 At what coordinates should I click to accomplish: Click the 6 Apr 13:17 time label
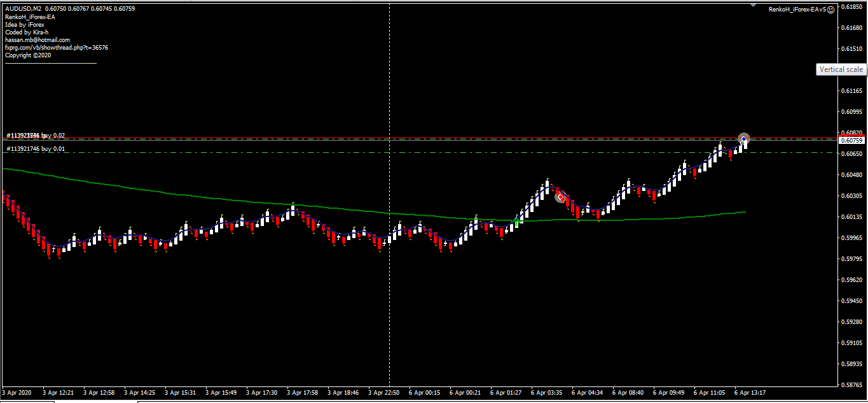(x=750, y=393)
